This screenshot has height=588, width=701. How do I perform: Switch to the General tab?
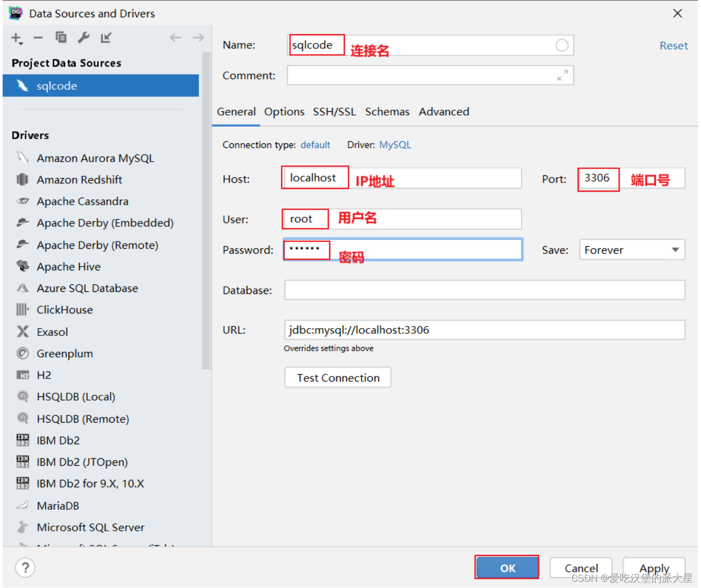tap(236, 112)
